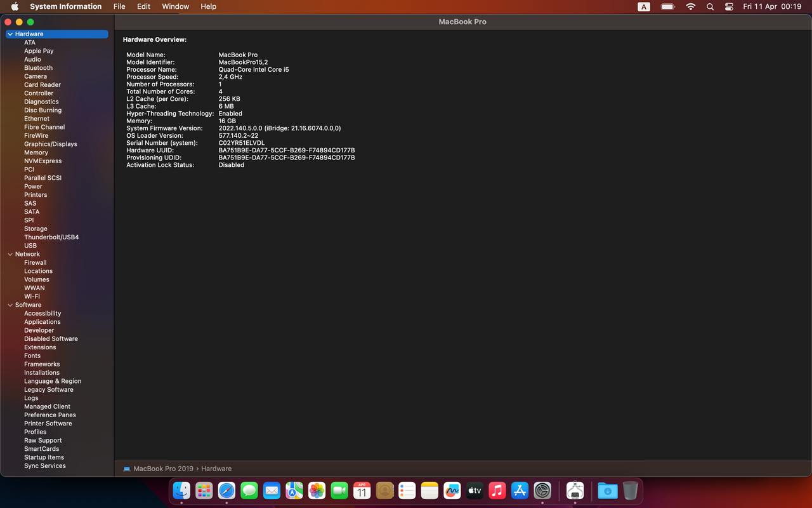Open the File menu

tap(119, 6)
